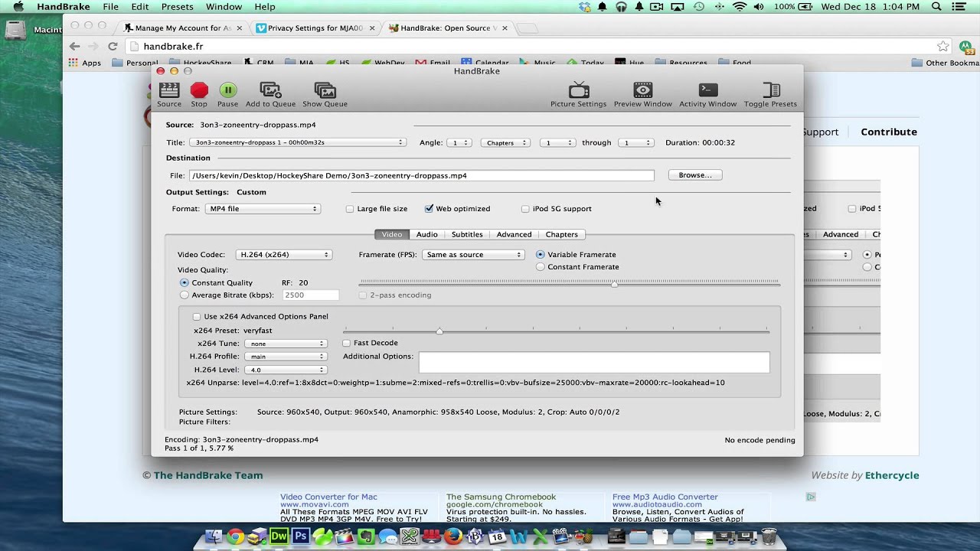Open Source in HandBrake toolbar
980x551 pixels.
pos(169,95)
